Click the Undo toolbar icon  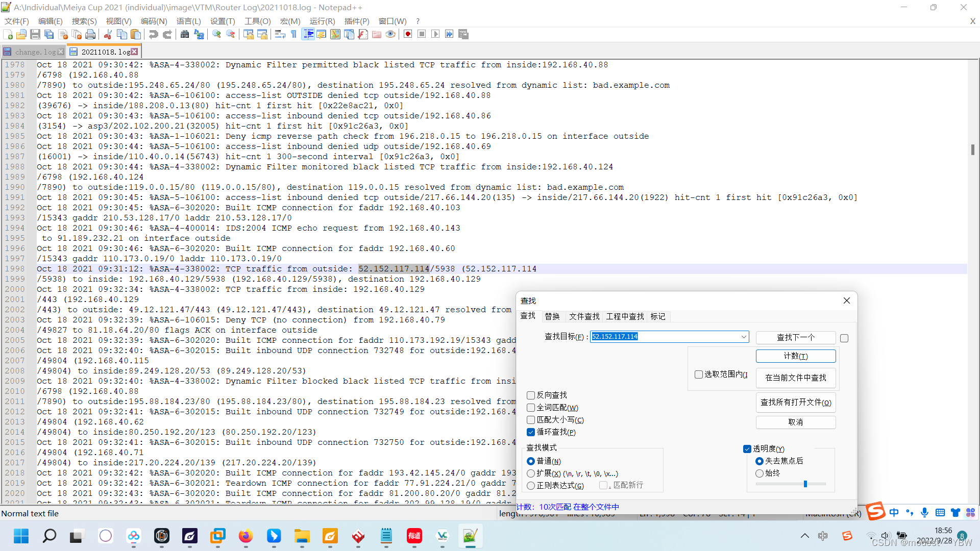[x=153, y=34]
